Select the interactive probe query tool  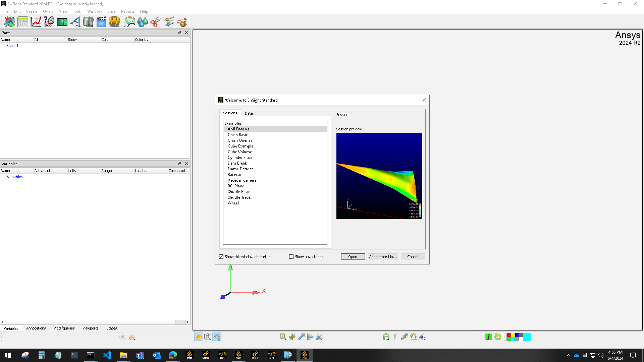(x=49, y=22)
